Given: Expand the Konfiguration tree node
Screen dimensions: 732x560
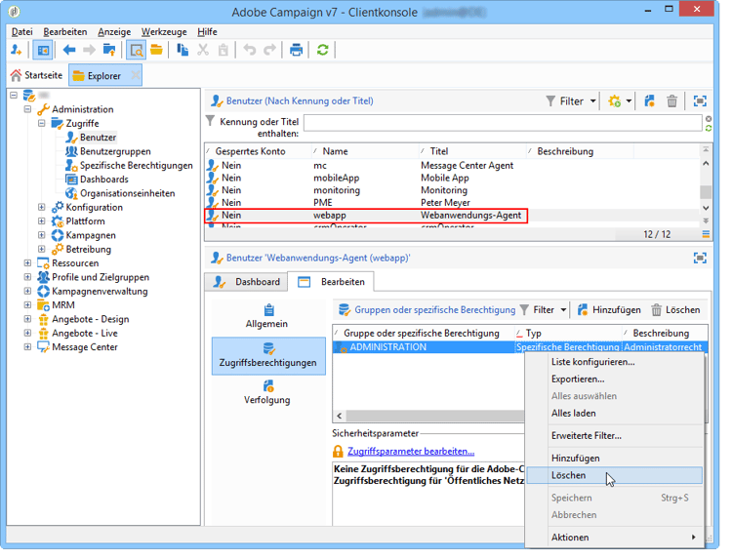Looking at the screenshot, I should 42,207.
